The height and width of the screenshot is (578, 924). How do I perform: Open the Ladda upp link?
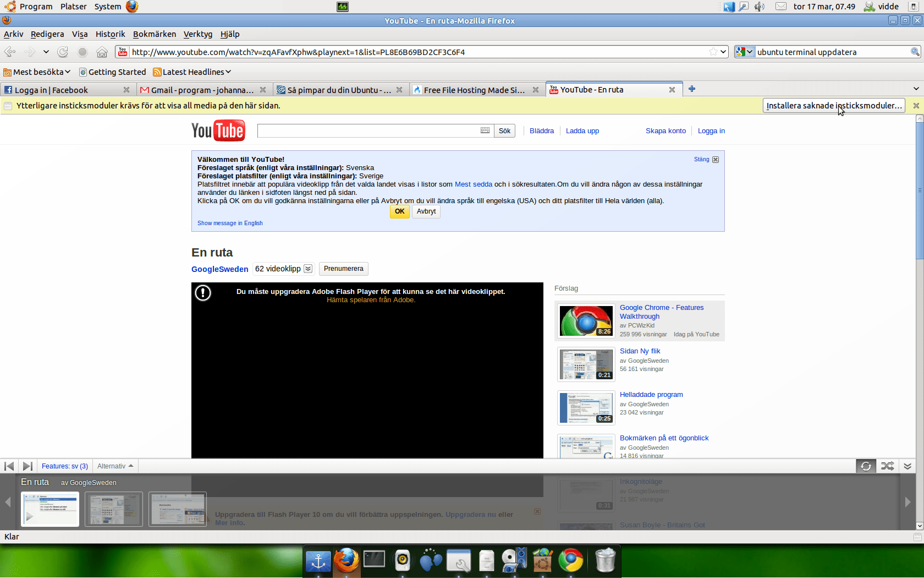582,131
